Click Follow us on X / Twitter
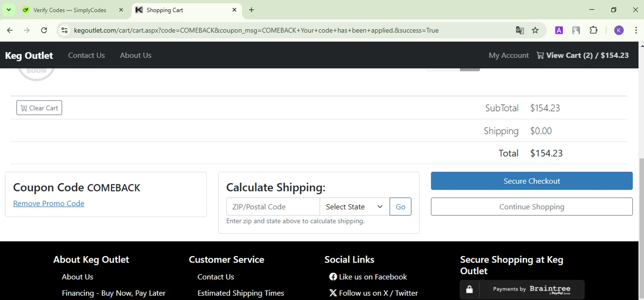This screenshot has height=300, width=644. (373, 293)
